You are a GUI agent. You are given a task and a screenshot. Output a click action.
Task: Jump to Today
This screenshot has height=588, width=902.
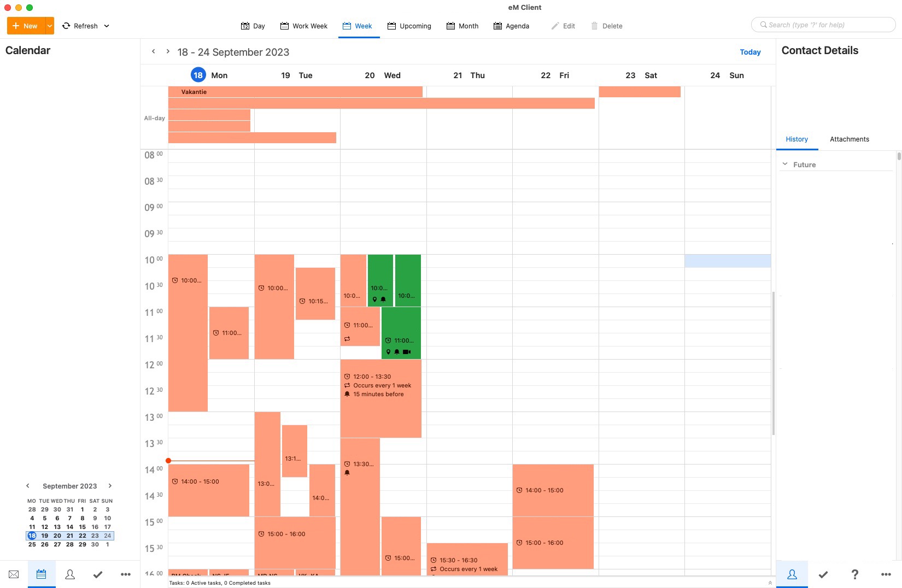click(x=750, y=52)
